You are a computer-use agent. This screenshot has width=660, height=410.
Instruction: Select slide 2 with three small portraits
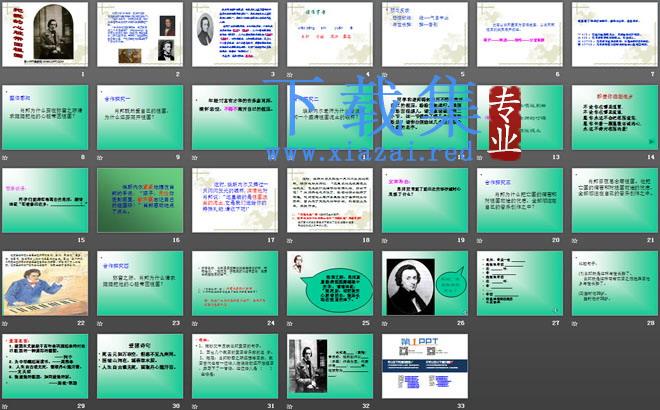point(140,34)
